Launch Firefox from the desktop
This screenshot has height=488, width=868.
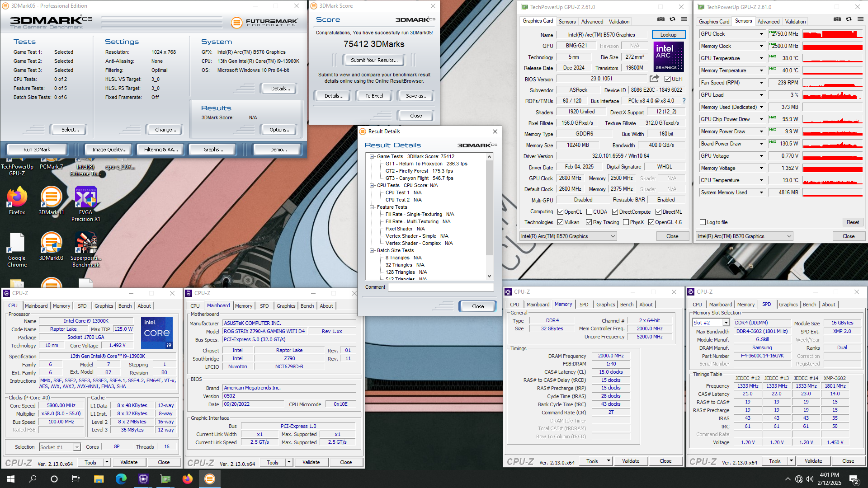pos(17,201)
